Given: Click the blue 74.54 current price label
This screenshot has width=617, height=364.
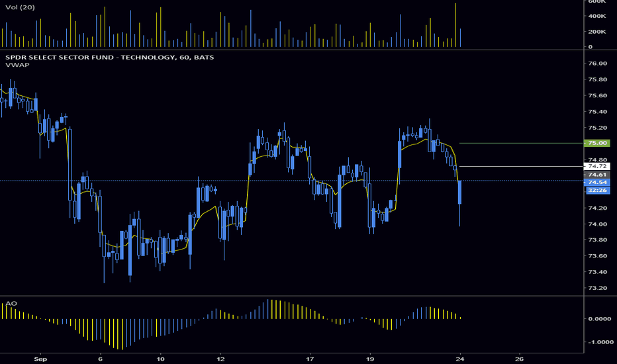Looking at the screenshot, I should pyautogui.click(x=597, y=182).
